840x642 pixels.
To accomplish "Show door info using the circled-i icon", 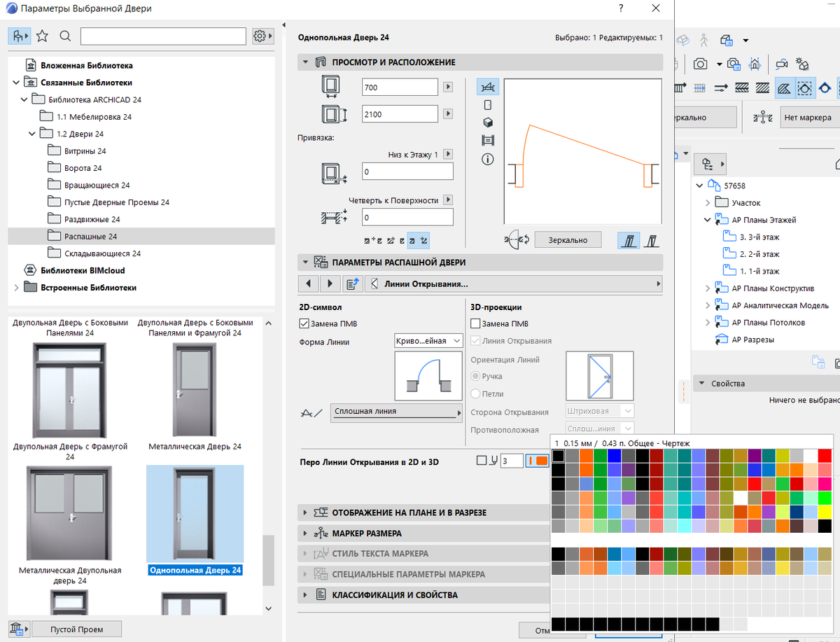I will (488, 159).
